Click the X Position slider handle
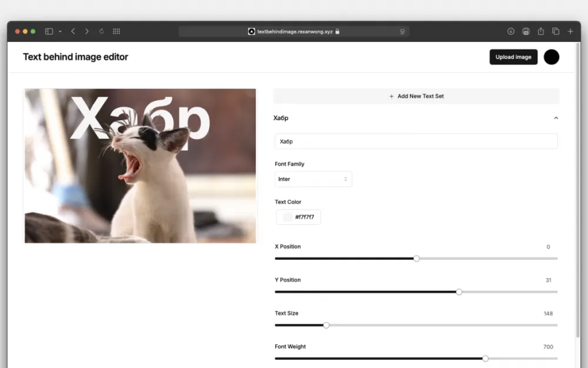The image size is (588, 368). click(x=416, y=258)
